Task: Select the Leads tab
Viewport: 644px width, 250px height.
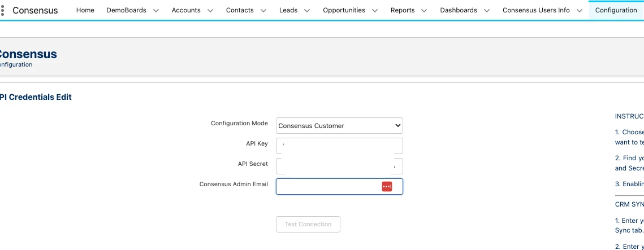Action: click(x=288, y=10)
